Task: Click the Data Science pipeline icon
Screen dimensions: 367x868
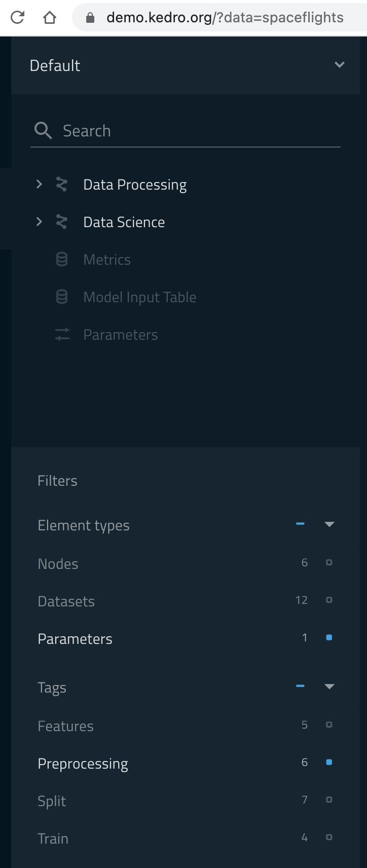Action: [x=62, y=222]
